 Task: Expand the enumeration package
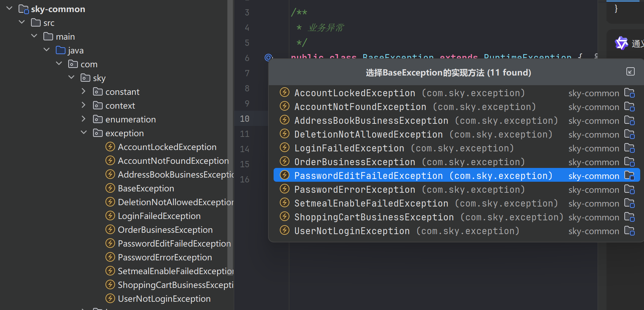tap(84, 119)
